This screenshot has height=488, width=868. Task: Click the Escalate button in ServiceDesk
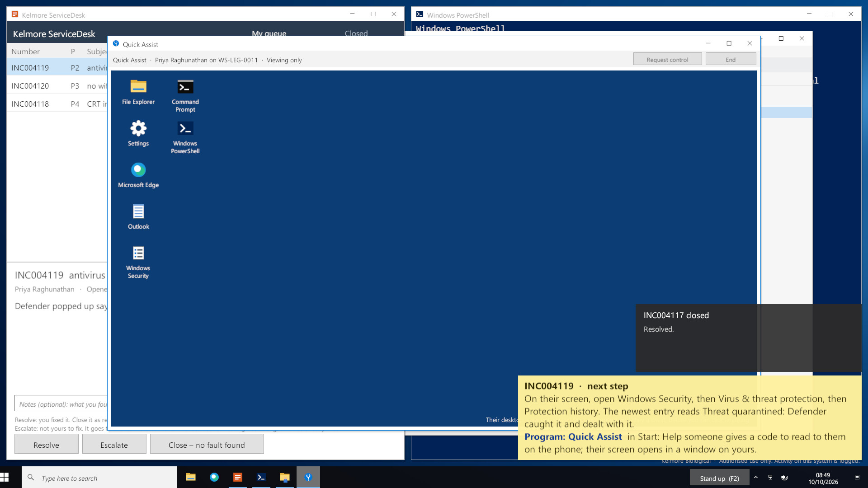coord(114,445)
